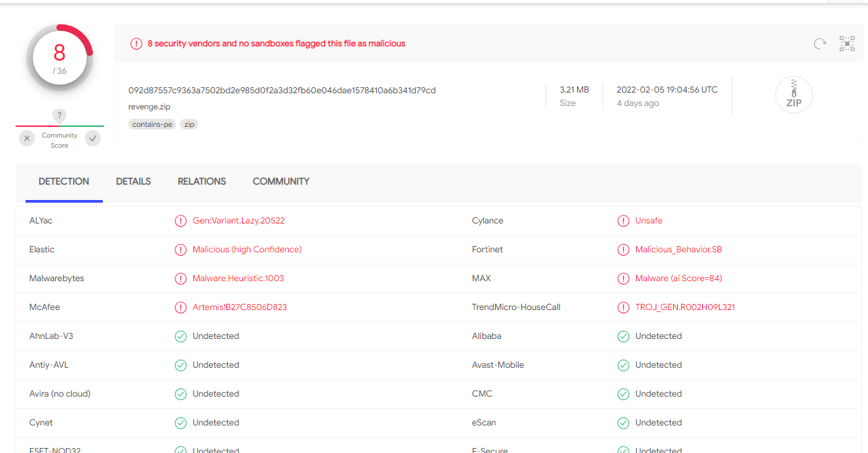868x453 pixels.
Task: Click the Malware.Heuristic.1003 result
Action: [x=238, y=279]
